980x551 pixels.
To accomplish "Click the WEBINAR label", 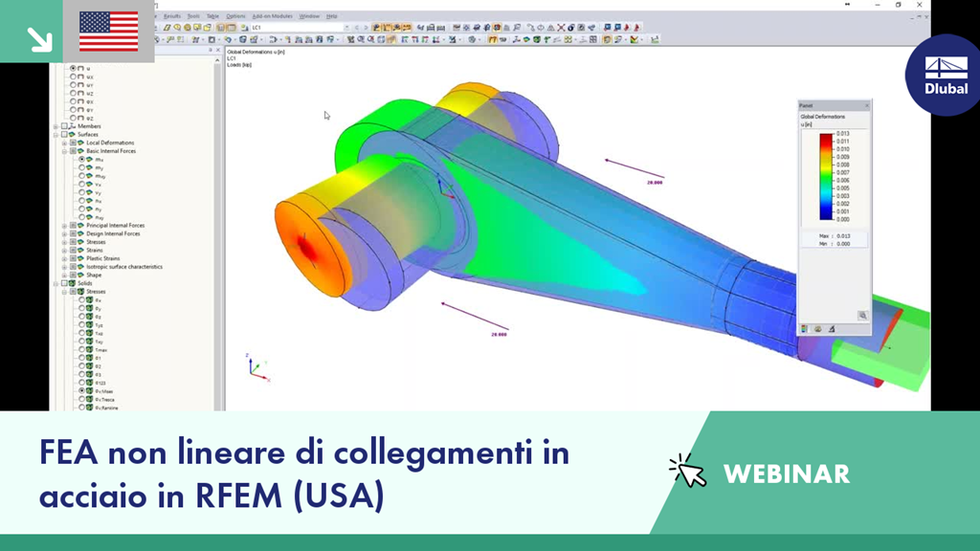I will (787, 474).
